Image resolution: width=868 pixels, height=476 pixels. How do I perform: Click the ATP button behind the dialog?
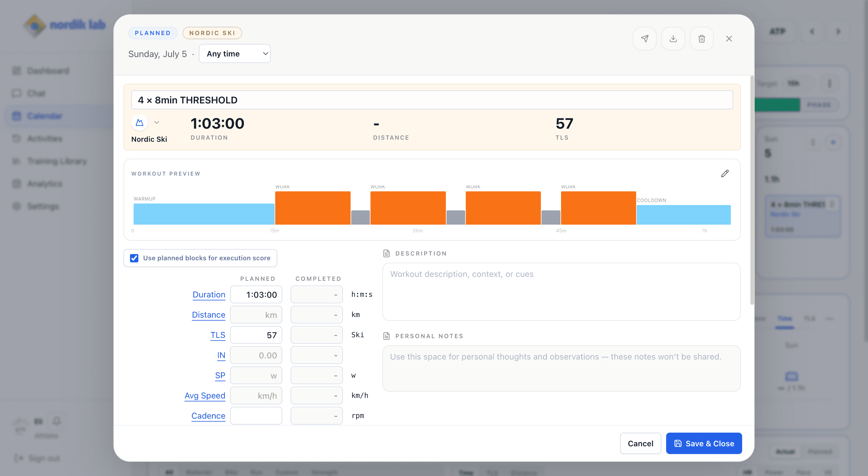pyautogui.click(x=778, y=31)
